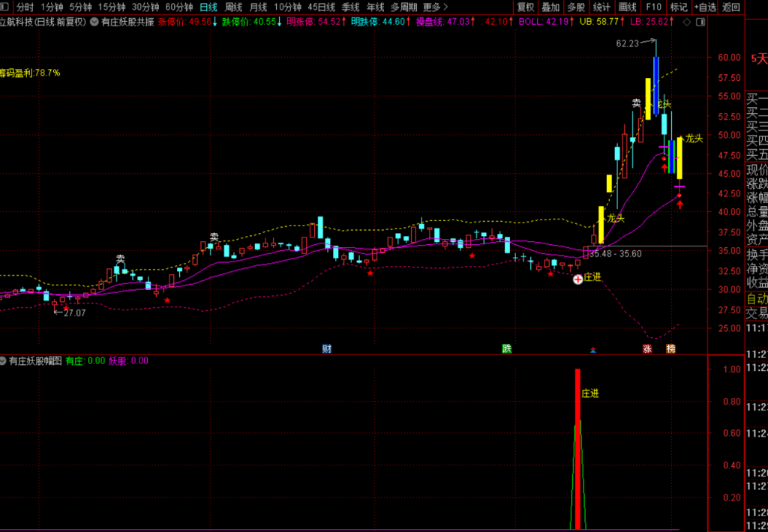
Task: Switch to 分时 intraday tab
Action: 25,7
